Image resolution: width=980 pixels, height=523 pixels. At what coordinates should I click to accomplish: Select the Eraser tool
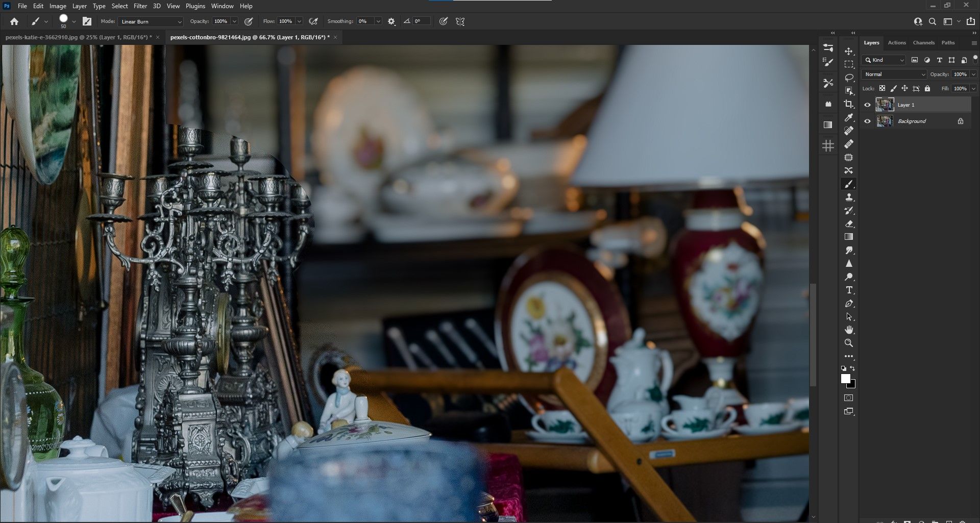coord(849,224)
